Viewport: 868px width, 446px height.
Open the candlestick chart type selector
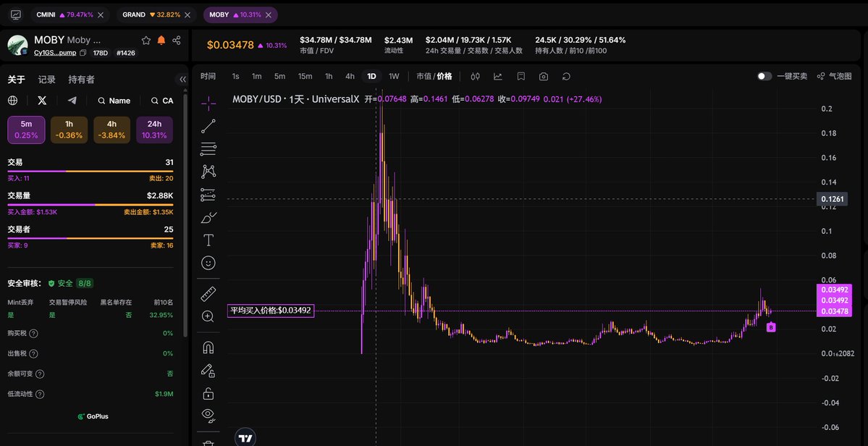(475, 76)
